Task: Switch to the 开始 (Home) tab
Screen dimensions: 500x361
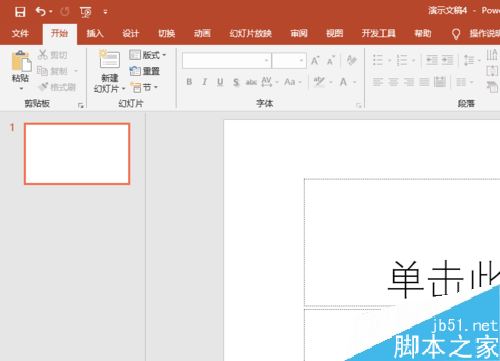Action: (59, 33)
